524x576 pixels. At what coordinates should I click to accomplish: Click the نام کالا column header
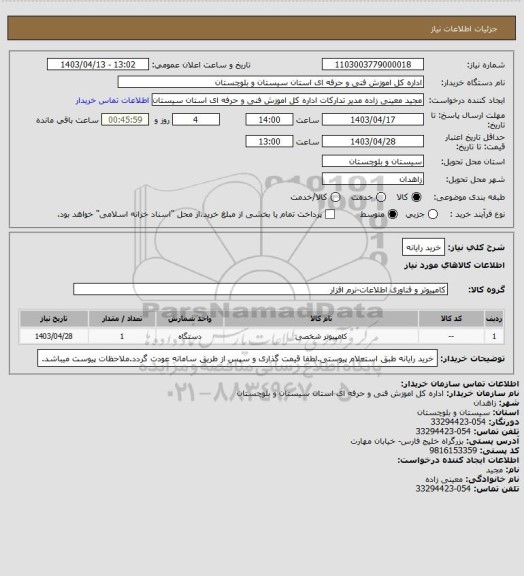tap(321, 319)
